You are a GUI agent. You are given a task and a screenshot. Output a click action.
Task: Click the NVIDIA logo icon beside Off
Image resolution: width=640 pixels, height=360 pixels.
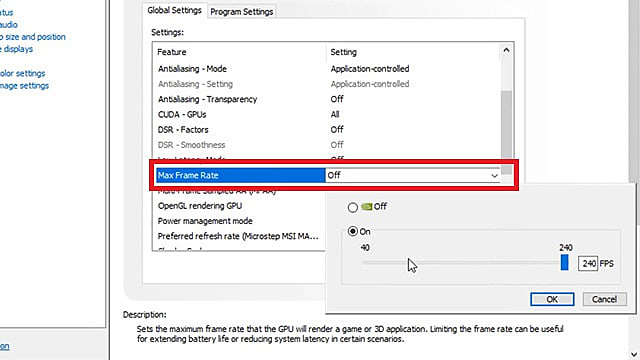tap(367, 207)
